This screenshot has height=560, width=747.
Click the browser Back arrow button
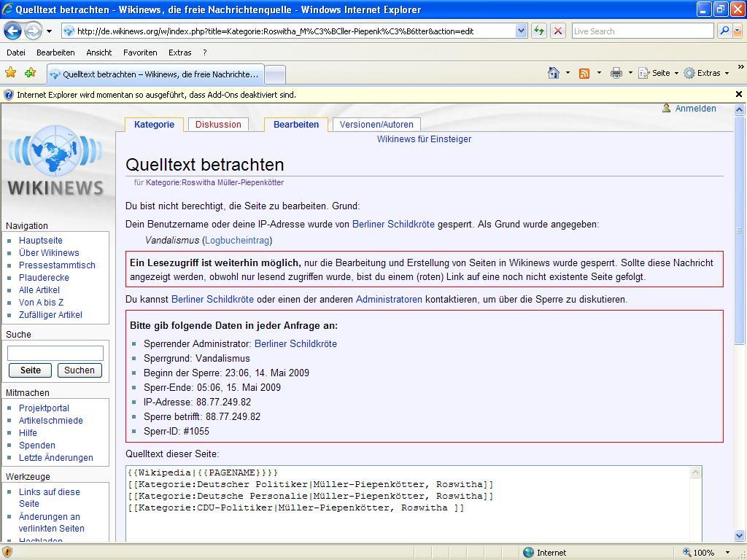[x=13, y=31]
